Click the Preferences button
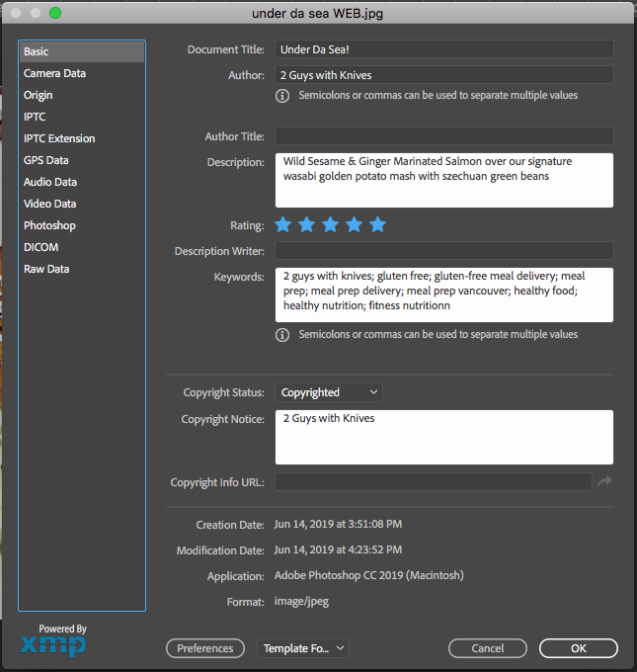The image size is (637, 672). click(205, 648)
